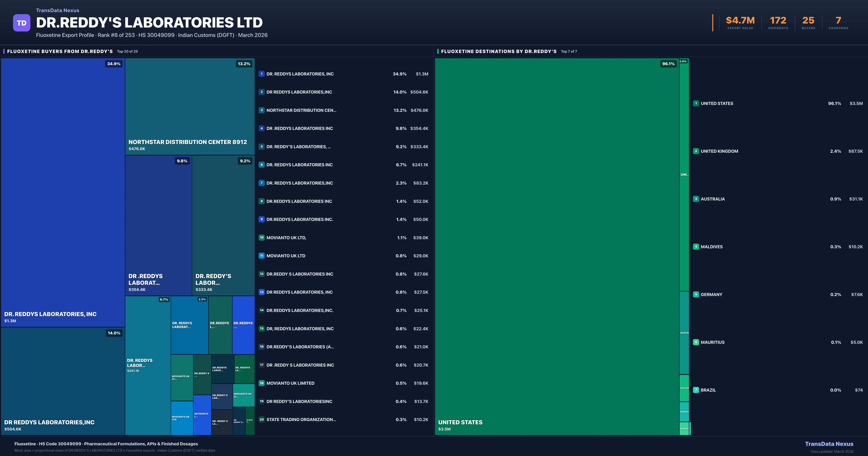Click rank badge 4 beside Maldives

(x=696, y=247)
